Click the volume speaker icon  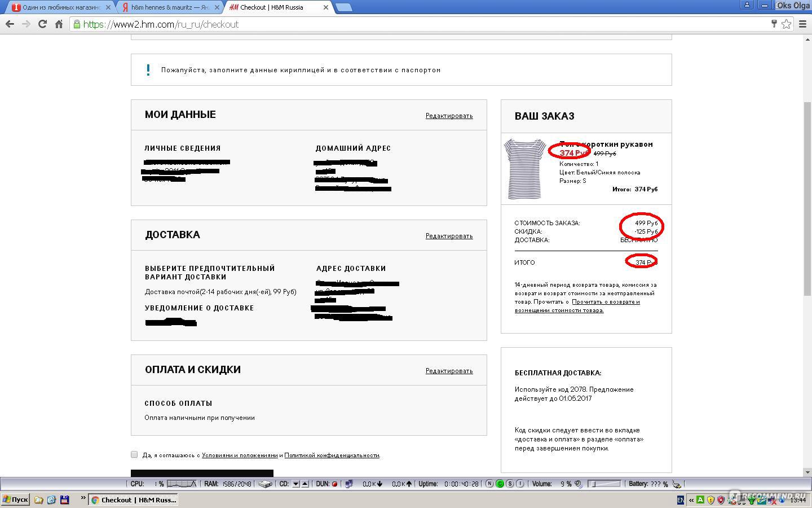[579, 484]
